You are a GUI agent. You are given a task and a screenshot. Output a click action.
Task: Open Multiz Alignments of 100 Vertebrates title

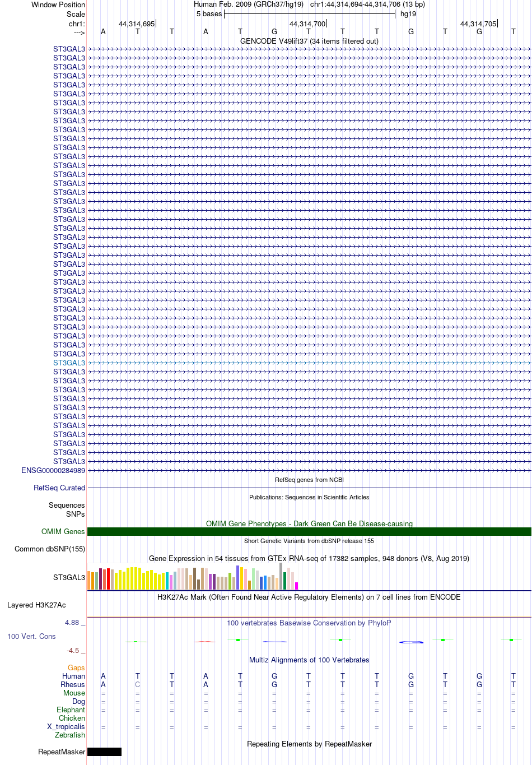[x=309, y=660]
